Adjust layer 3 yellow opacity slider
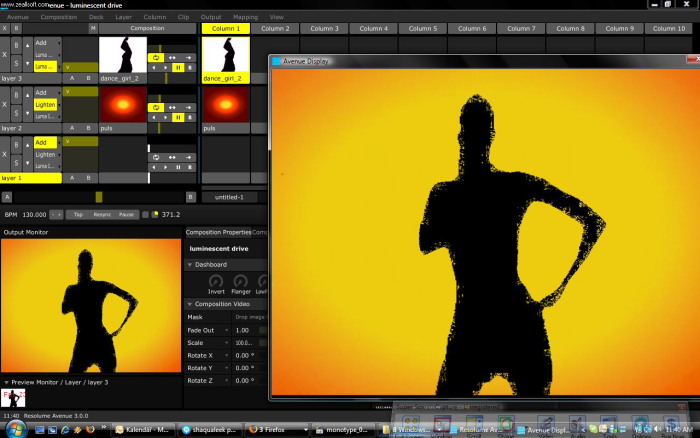Image resolution: width=700 pixels, height=438 pixels. pos(80,67)
